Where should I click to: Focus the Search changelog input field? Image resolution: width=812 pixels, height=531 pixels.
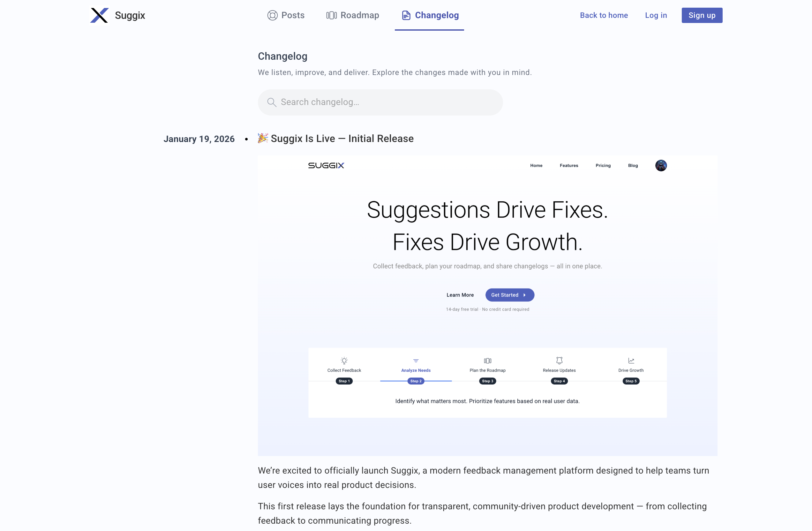click(386, 102)
